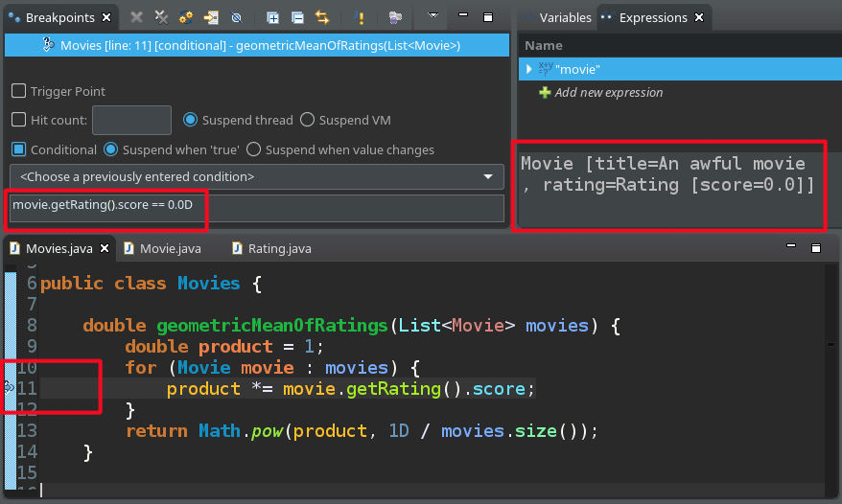842x504 pixels.
Task: Click Remove Selected Breakpoints icon
Action: click(137, 17)
